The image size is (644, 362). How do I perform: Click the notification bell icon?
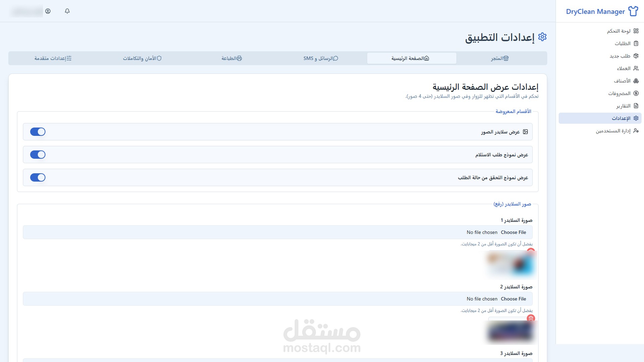click(67, 11)
